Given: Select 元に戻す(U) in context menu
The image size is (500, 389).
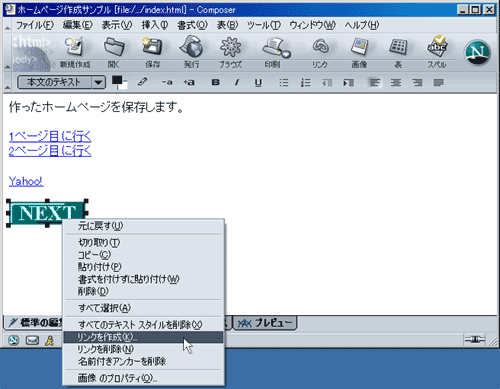Looking at the screenshot, I should (143, 226).
